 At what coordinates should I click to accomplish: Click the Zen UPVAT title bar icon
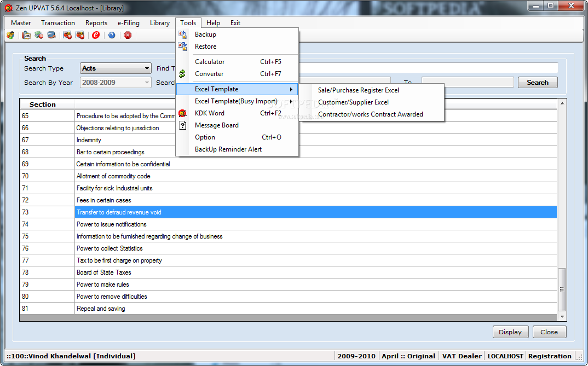tap(9, 8)
